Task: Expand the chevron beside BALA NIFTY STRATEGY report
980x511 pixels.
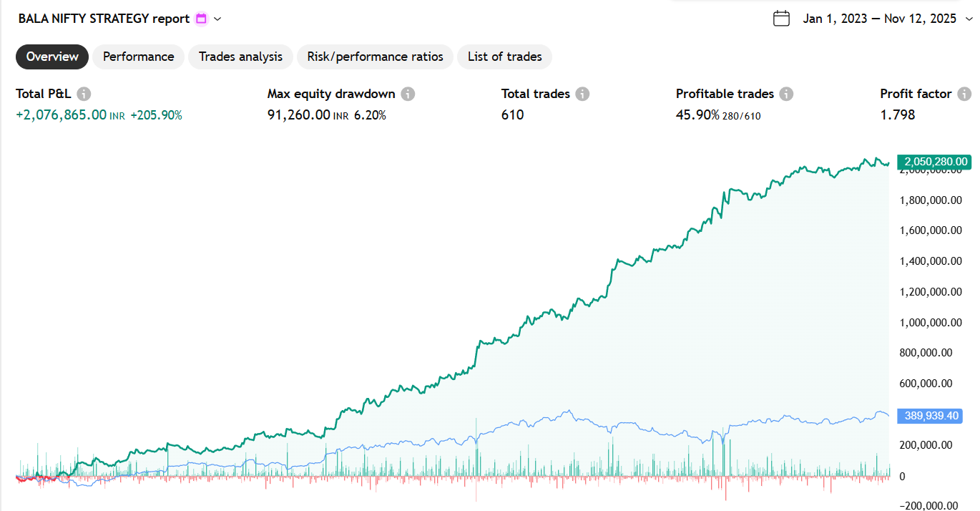Action: tap(217, 19)
